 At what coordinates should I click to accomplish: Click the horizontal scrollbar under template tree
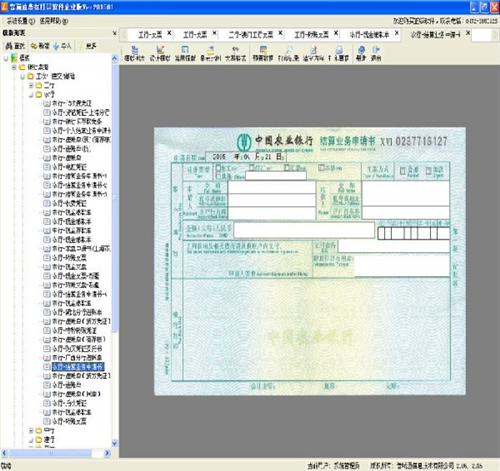coord(55,453)
